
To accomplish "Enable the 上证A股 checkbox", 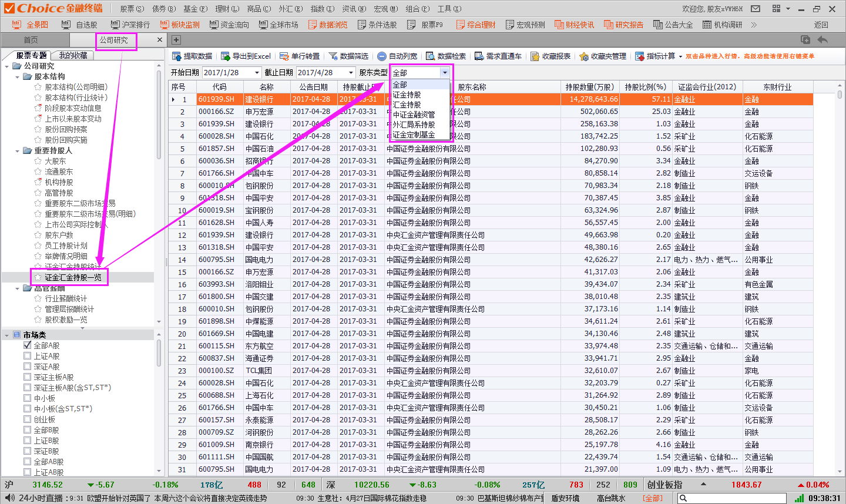I will [x=28, y=356].
